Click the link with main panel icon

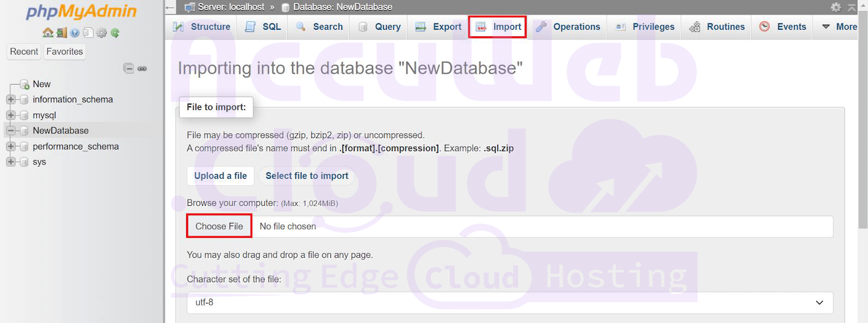pos(142,68)
